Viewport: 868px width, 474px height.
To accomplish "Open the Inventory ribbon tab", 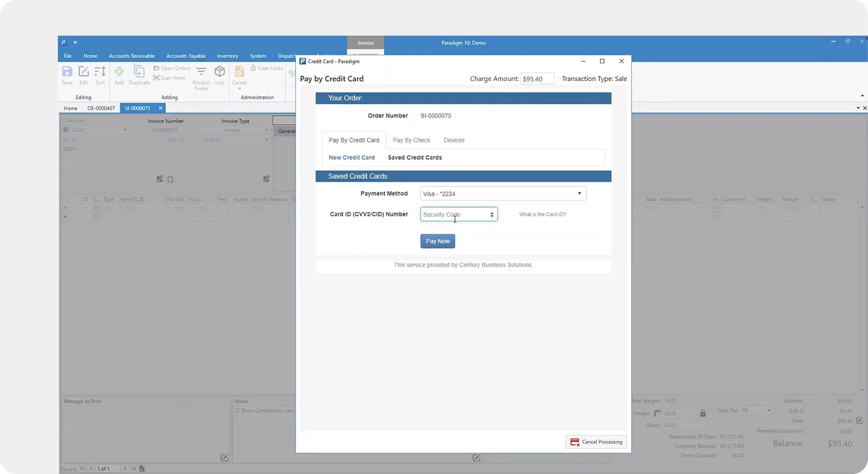I will pos(228,56).
